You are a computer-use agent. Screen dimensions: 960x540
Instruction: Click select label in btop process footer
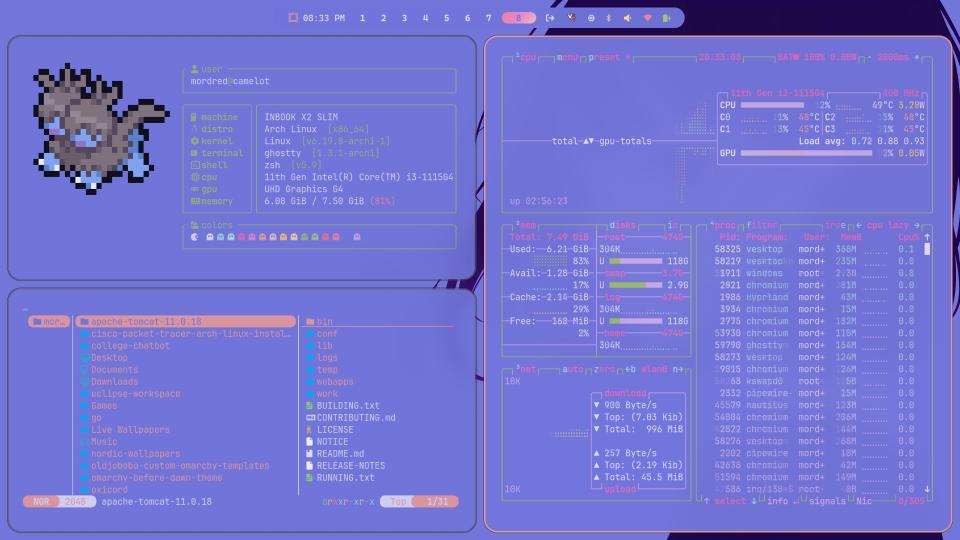[730, 501]
